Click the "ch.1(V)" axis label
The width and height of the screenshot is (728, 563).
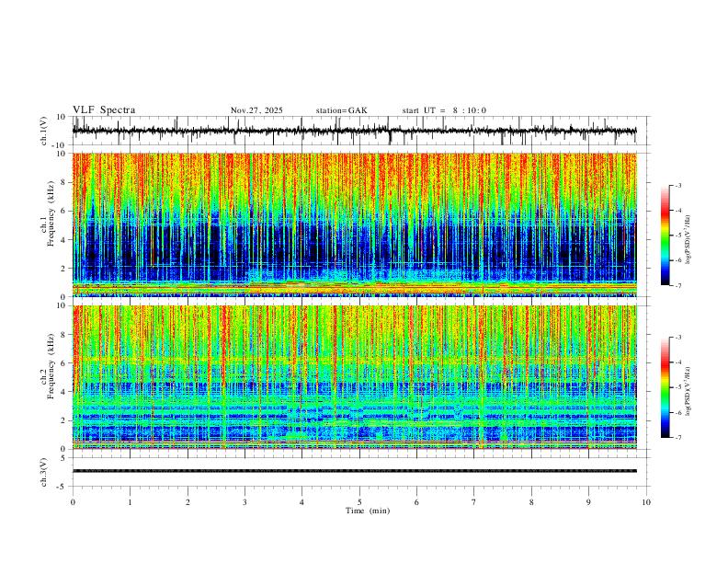pyautogui.click(x=44, y=131)
